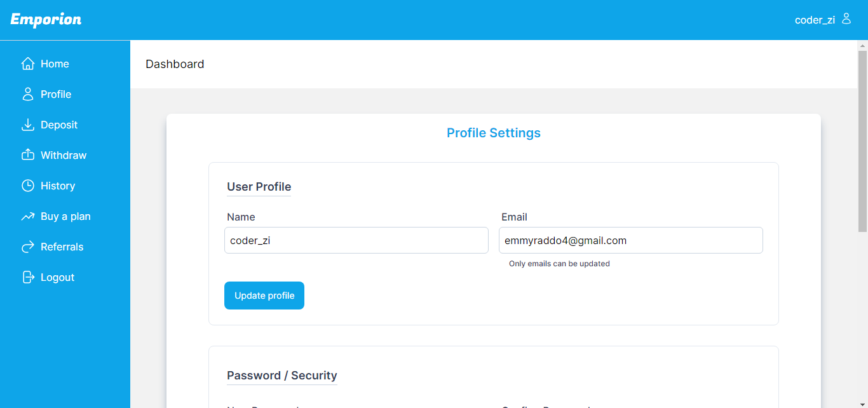Click the Withdraw upload-tray icon
The width and height of the screenshot is (868, 408).
[27, 155]
